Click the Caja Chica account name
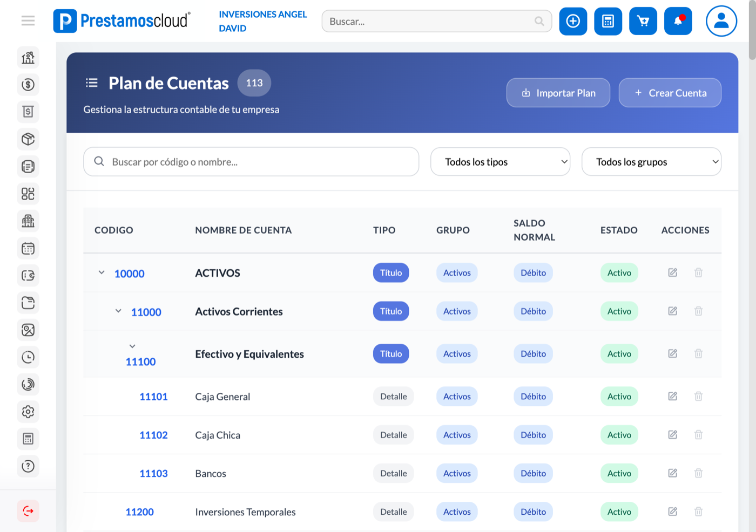This screenshot has width=756, height=532. tap(218, 435)
